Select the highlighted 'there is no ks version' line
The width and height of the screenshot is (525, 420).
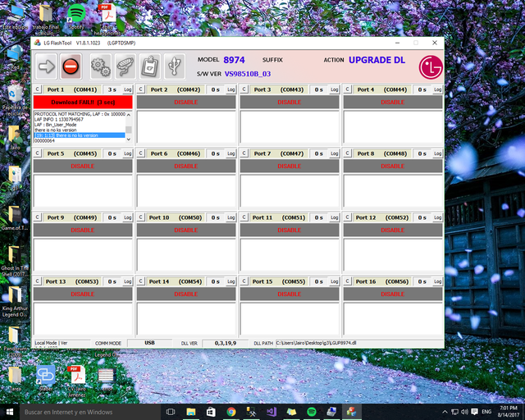pos(80,135)
